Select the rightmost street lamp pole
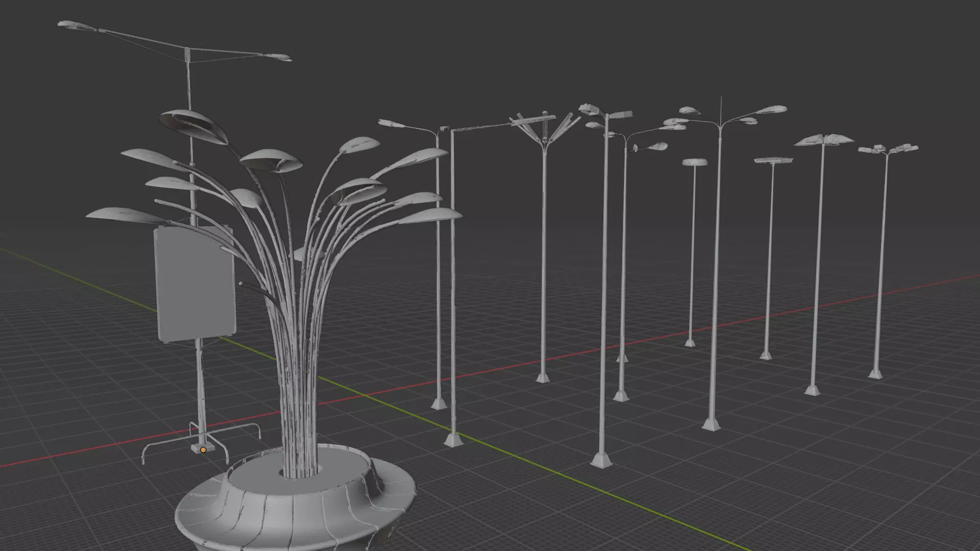The image size is (980, 551). [881, 263]
